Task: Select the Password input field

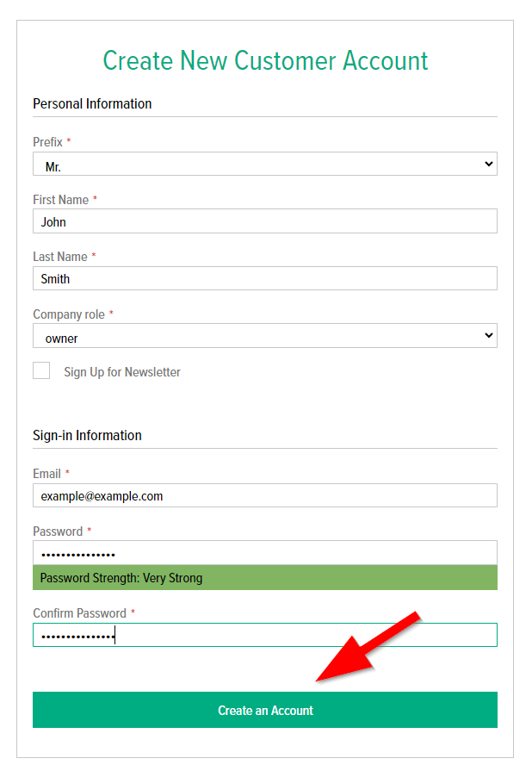Action: point(264,553)
